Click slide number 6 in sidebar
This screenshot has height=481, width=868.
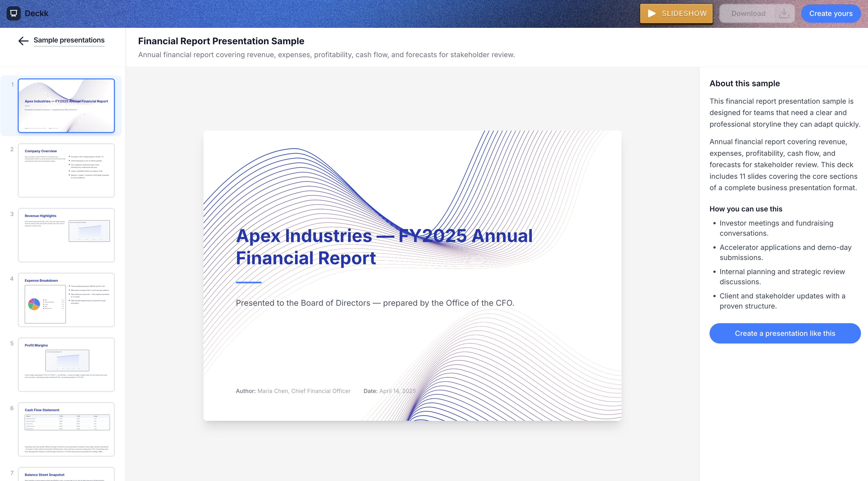(12, 408)
